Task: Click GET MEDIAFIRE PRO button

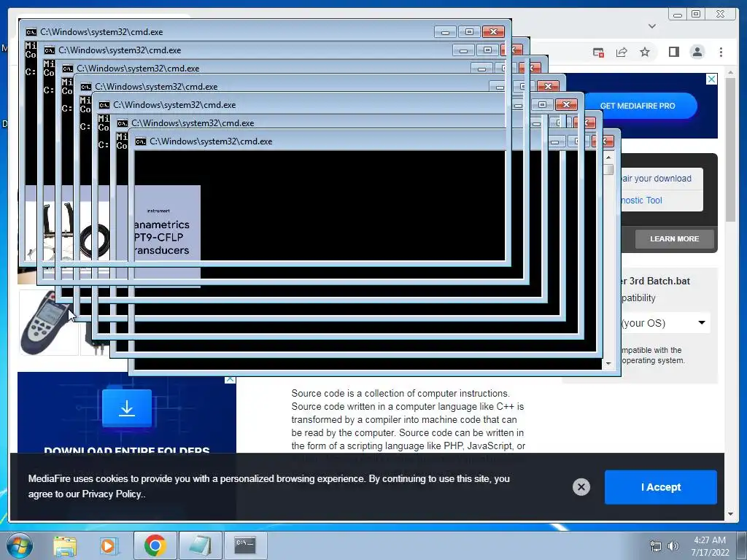Action: [638, 106]
